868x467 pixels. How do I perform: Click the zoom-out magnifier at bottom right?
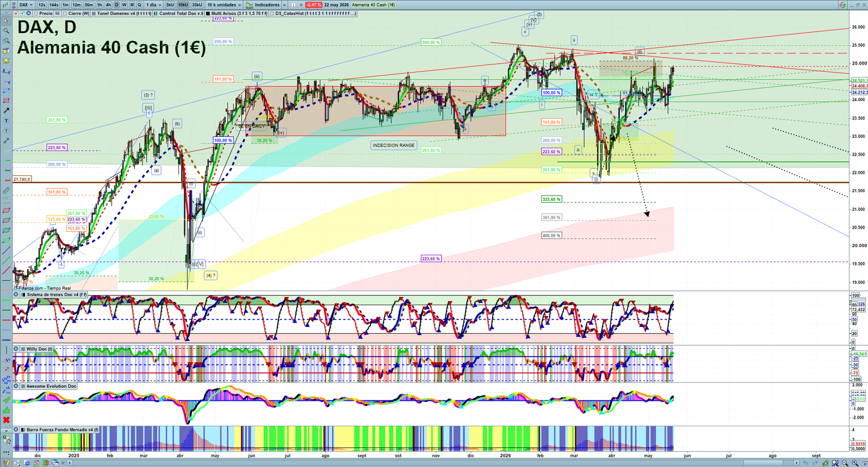(845, 463)
